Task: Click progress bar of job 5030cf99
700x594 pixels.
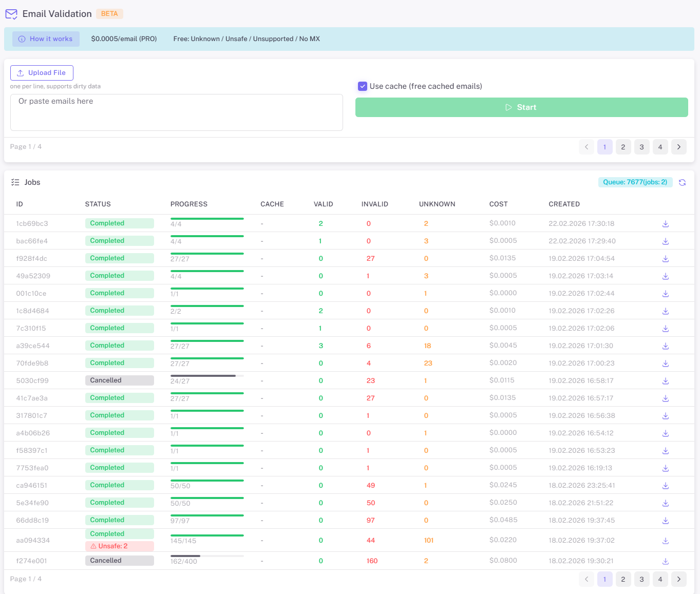Action: [x=207, y=376]
